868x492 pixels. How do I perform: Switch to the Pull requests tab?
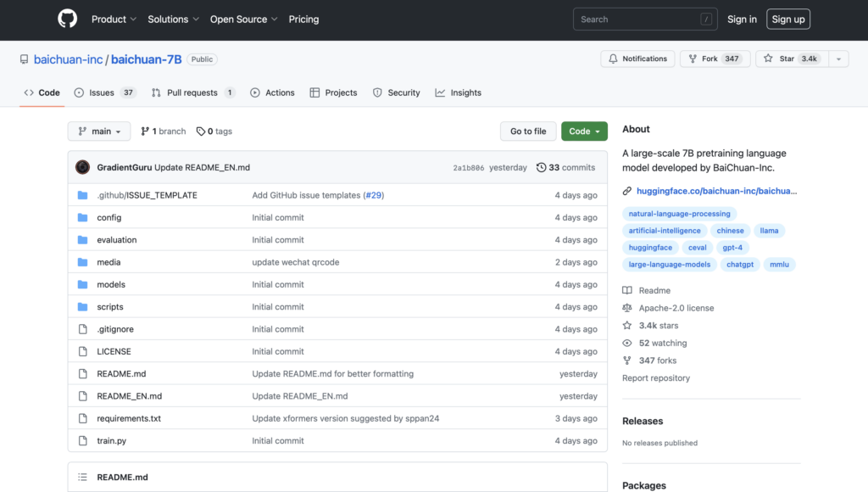tap(193, 92)
